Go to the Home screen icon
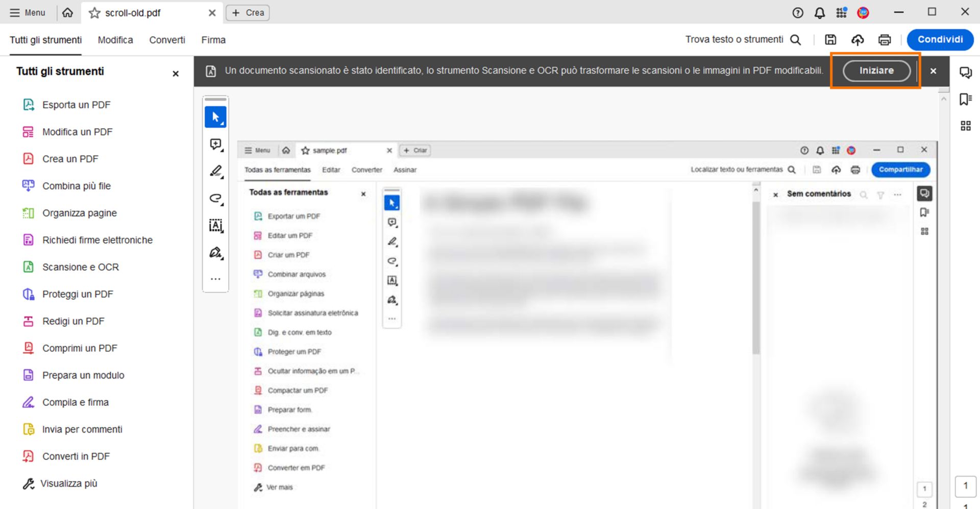 point(67,13)
